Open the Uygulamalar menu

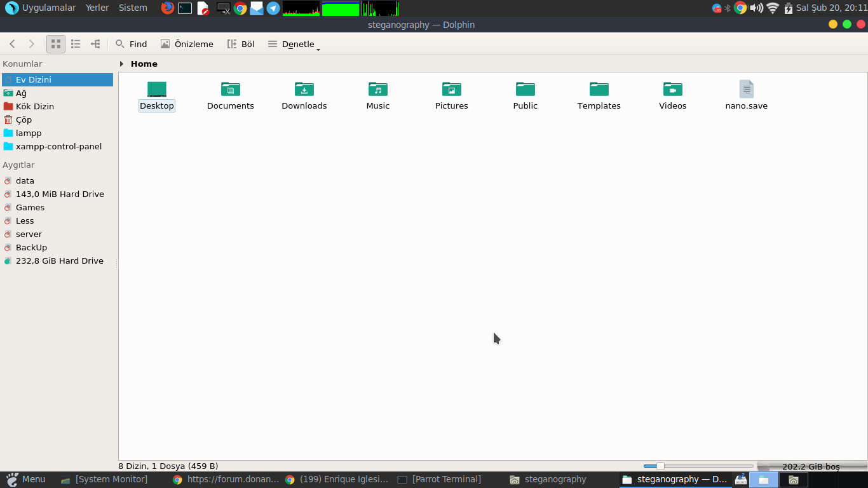coord(41,8)
